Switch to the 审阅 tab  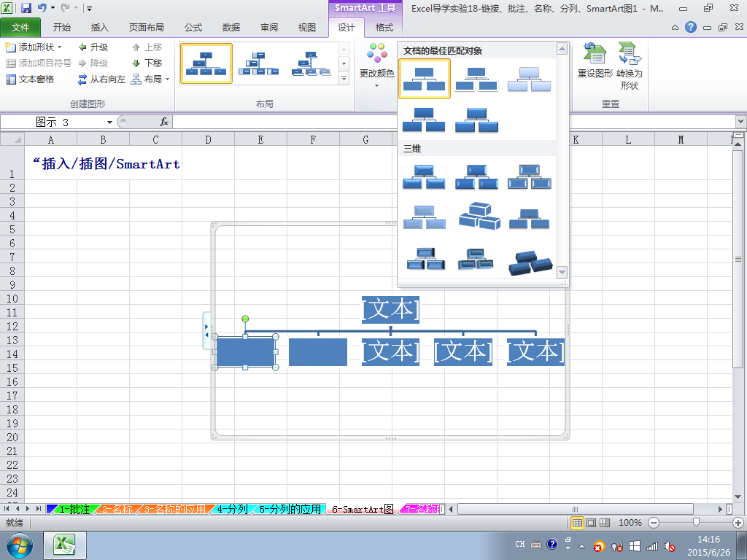point(269,28)
